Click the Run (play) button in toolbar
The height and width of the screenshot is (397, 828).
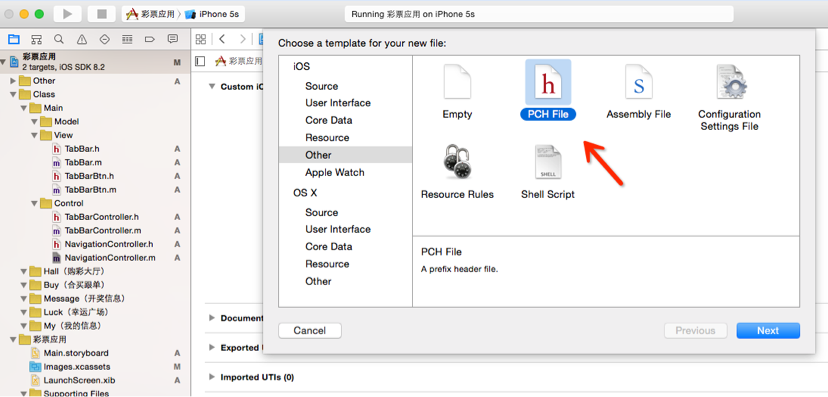tap(68, 14)
